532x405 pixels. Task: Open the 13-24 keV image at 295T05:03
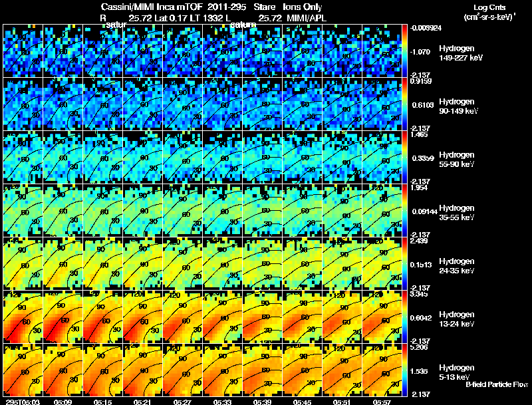[23, 317]
